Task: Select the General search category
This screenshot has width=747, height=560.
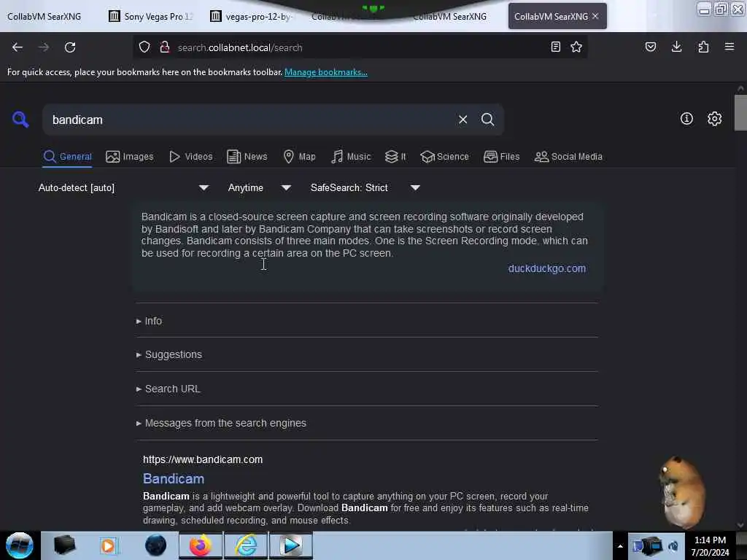Action: (67, 157)
